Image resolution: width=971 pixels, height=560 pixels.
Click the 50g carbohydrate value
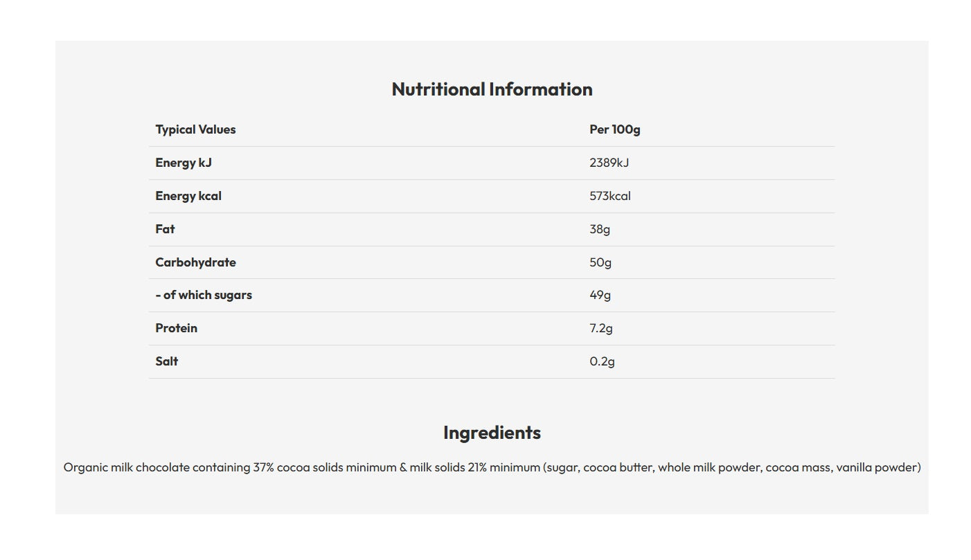pos(600,262)
